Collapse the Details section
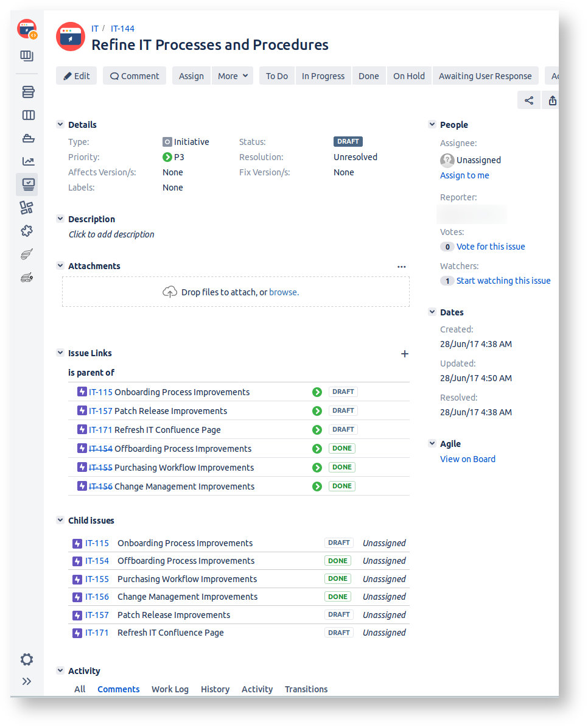588x727 pixels. tap(60, 125)
